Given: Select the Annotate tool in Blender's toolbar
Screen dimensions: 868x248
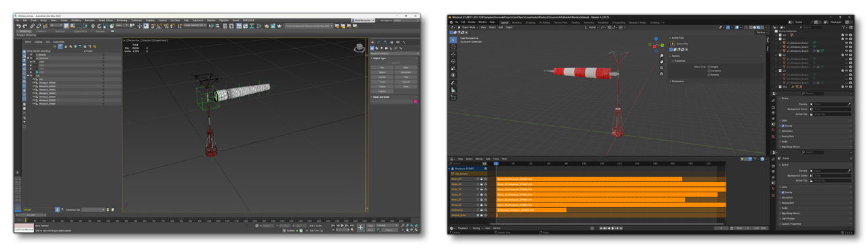Looking at the screenshot, I should tap(453, 83).
